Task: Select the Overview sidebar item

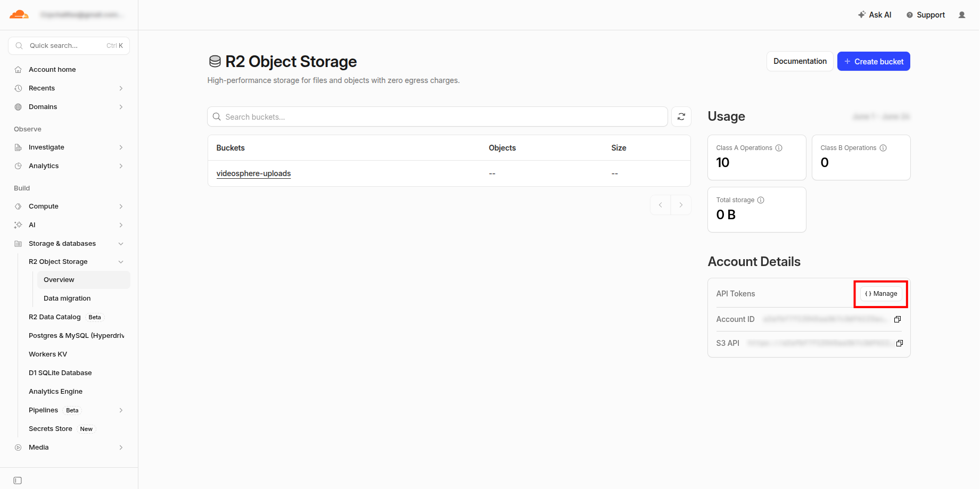Action: point(84,280)
